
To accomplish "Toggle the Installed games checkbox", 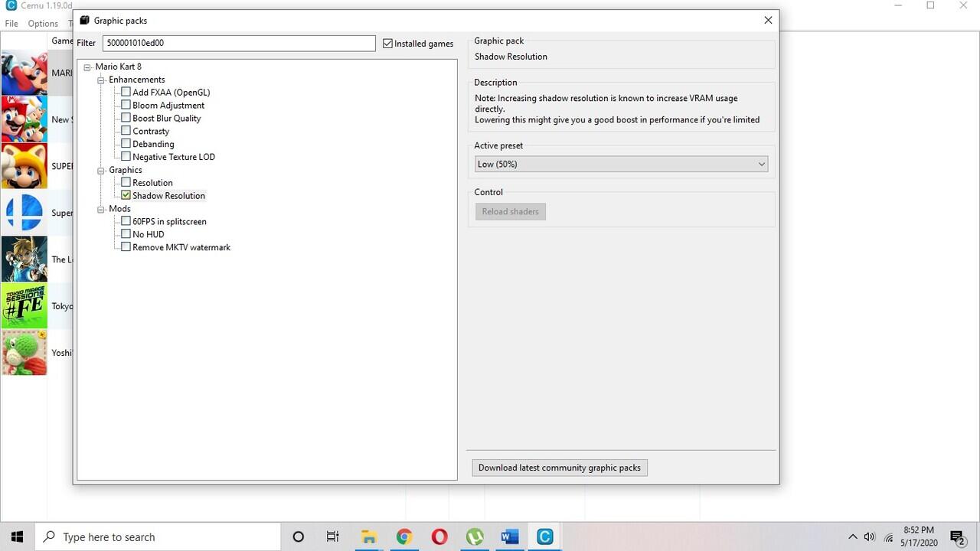I will pos(388,44).
